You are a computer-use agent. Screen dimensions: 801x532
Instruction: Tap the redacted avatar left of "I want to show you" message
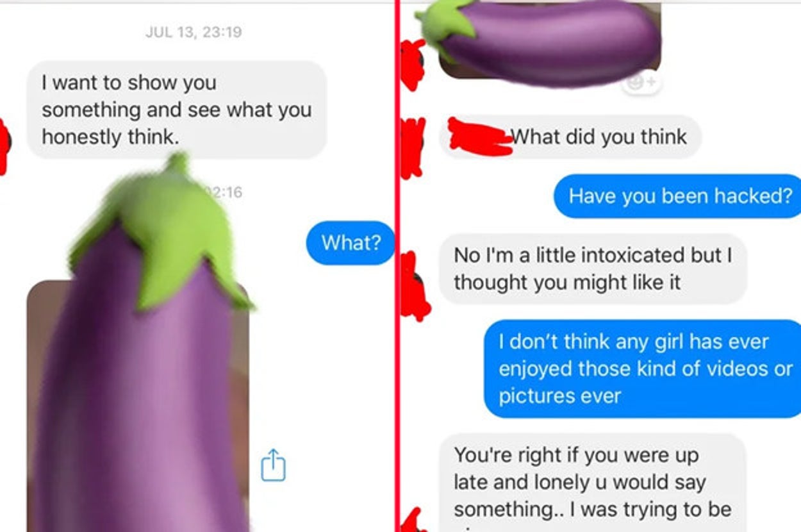(x=4, y=146)
